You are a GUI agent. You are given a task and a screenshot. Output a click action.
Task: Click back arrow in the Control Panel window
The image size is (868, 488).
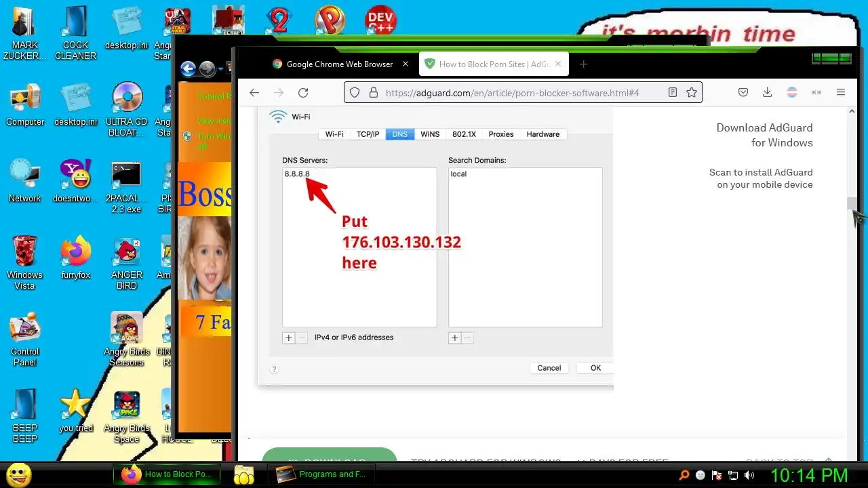(x=189, y=68)
